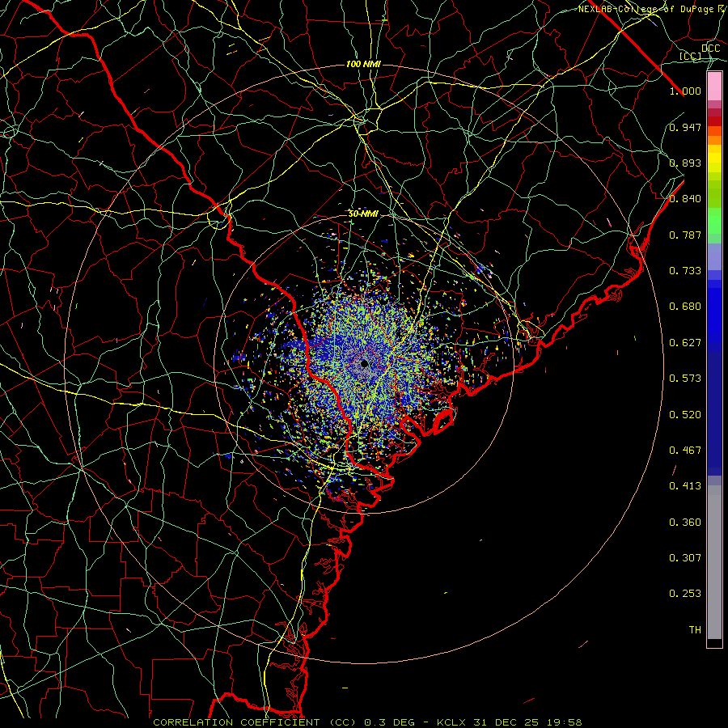Click the 0.253 scale value
This screenshot has width=728, height=728.
point(685,594)
